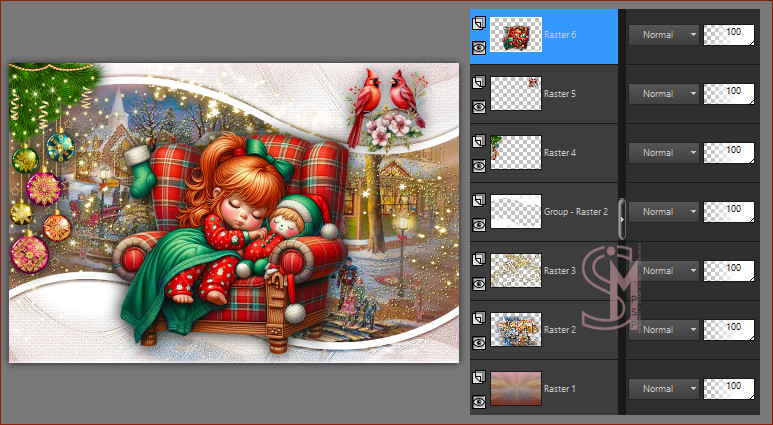Screen dimensions: 773x425
Task: Click the layer type icon of Raster 4
Action: tap(479, 140)
